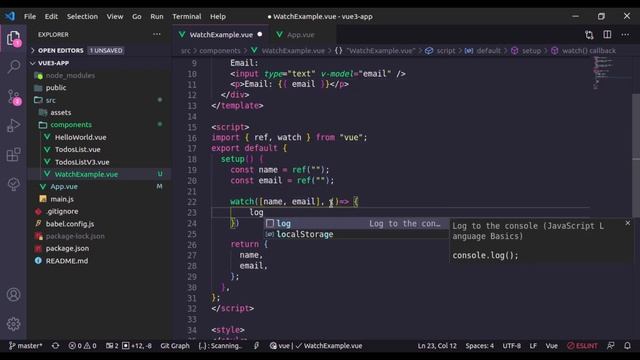Open package.json in the explorer
Screen dimensions: 640x360
pyautogui.click(x=100, y=248)
